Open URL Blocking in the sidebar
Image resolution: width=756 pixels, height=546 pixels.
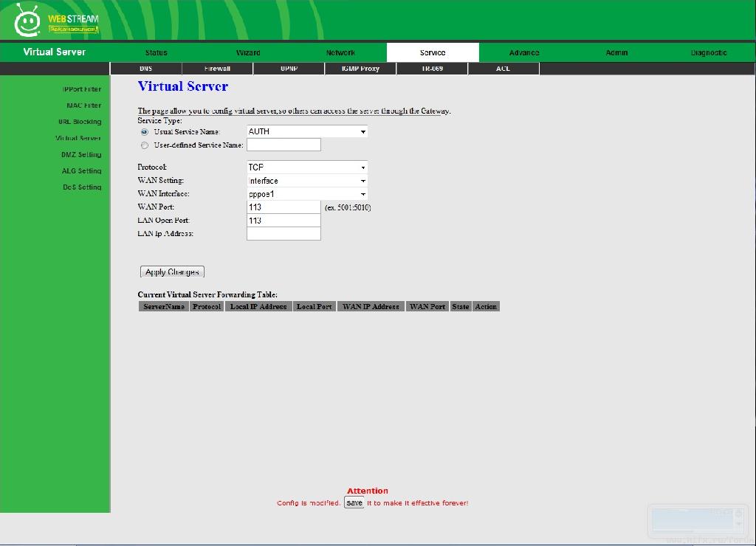tap(80, 122)
